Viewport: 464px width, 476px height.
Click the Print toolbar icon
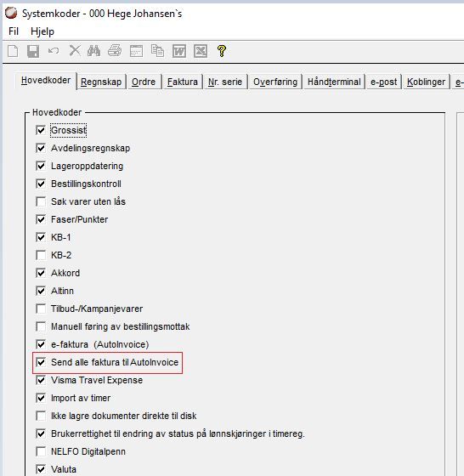115,51
